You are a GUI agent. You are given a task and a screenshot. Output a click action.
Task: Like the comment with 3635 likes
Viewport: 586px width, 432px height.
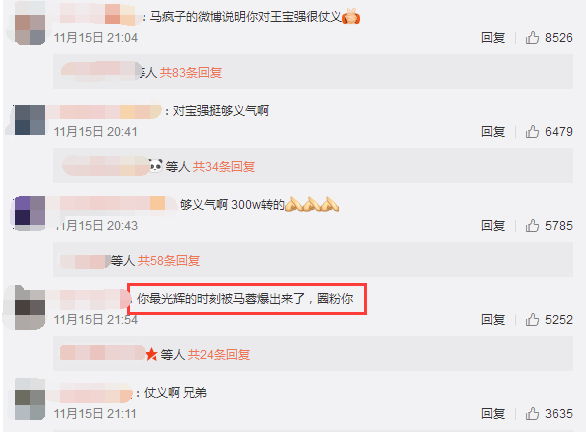[x=532, y=414]
